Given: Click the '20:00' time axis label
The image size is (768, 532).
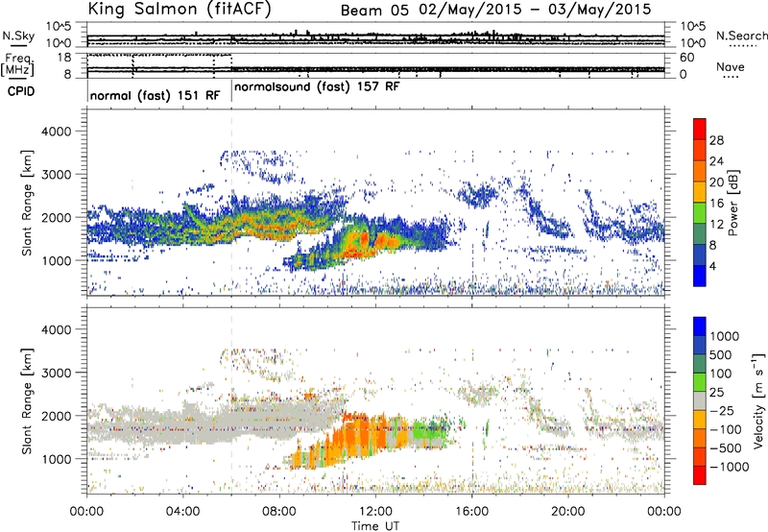Looking at the screenshot, I should point(568,512).
